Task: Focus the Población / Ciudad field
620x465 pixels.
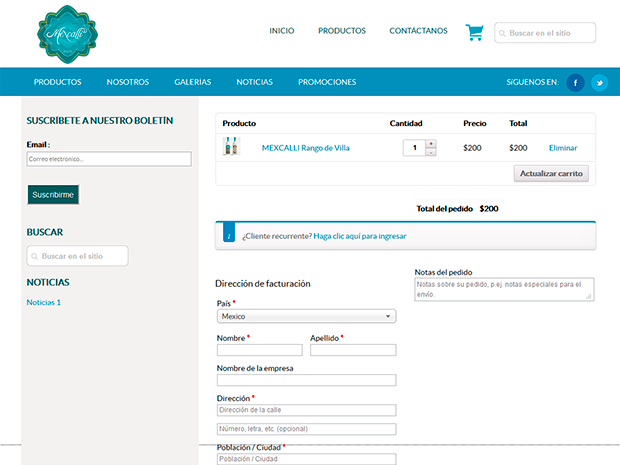Action: [306, 459]
